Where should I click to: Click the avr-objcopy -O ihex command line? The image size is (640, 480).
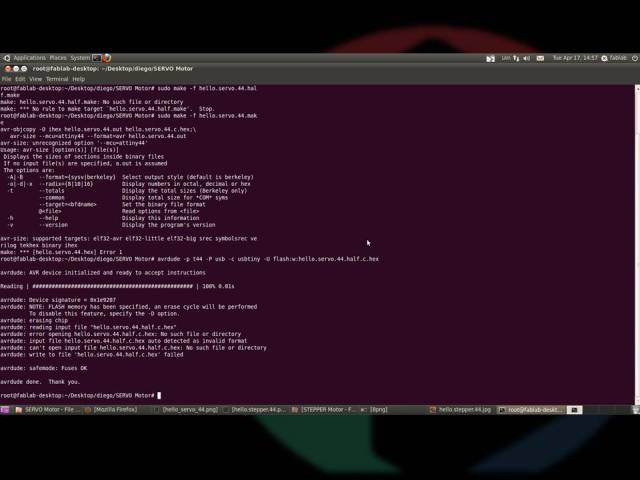98,129
